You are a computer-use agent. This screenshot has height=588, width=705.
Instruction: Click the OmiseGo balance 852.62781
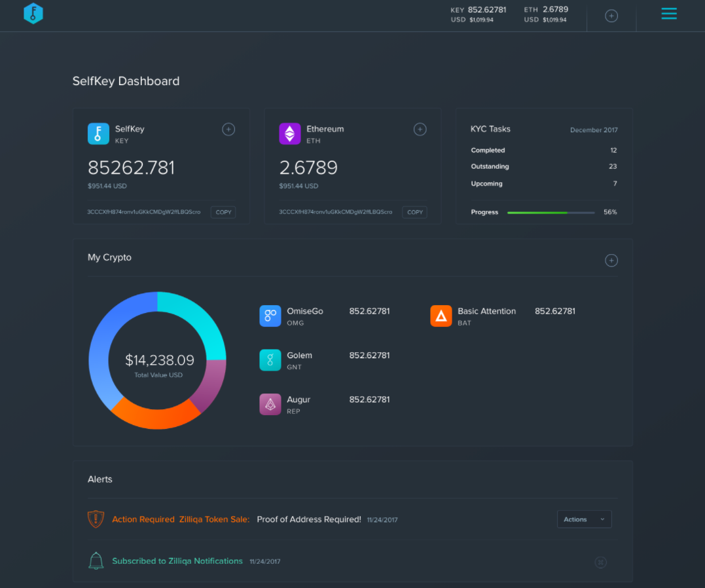pyautogui.click(x=370, y=311)
